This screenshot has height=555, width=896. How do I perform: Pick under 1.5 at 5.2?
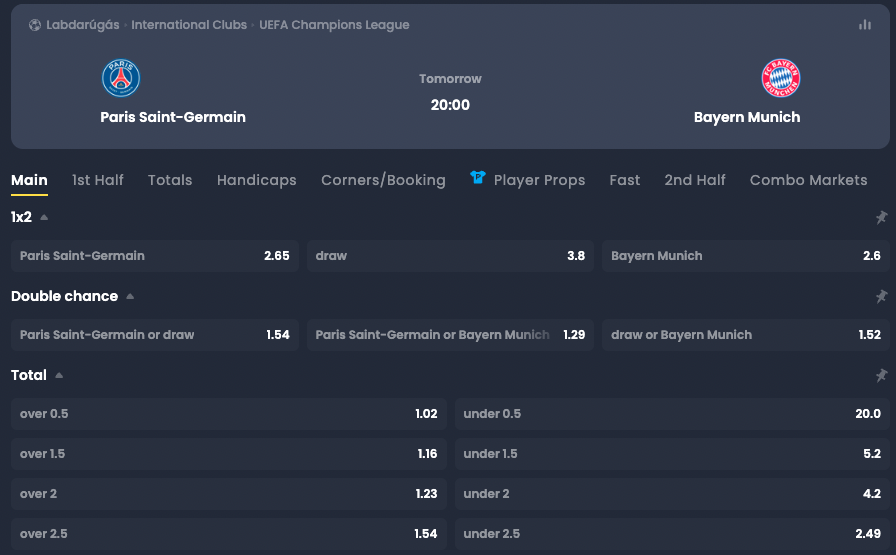672,453
